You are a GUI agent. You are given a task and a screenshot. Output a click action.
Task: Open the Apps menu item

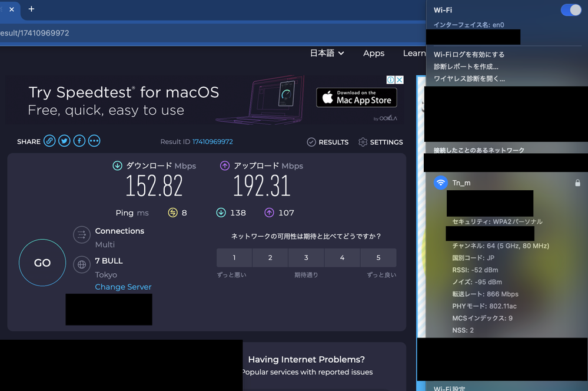tap(374, 53)
